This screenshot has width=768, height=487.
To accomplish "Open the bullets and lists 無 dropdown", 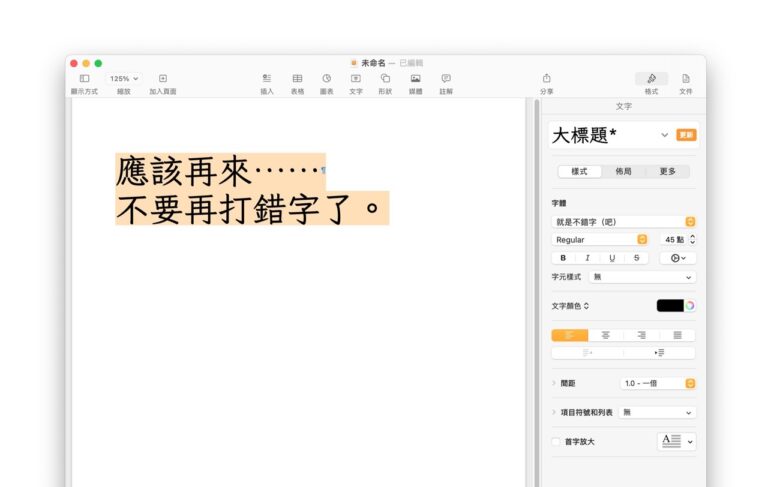I will click(x=657, y=413).
